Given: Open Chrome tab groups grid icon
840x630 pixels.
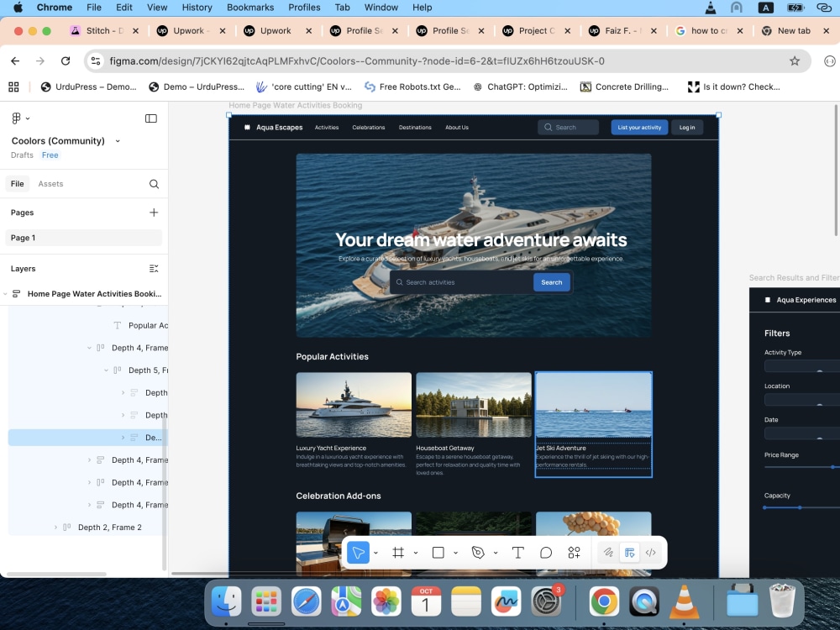Looking at the screenshot, I should point(13,87).
